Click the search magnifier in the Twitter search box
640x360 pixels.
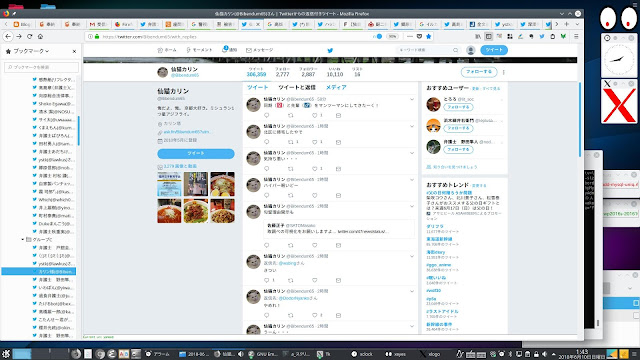pyautogui.click(x=456, y=50)
